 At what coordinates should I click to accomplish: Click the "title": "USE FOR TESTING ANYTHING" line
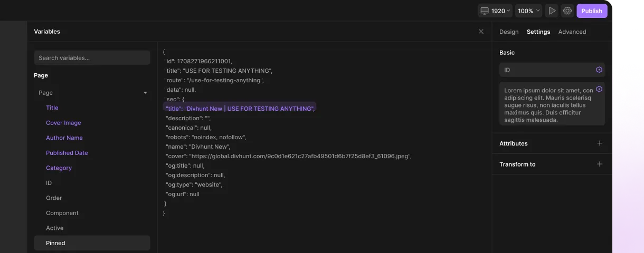(x=219, y=71)
